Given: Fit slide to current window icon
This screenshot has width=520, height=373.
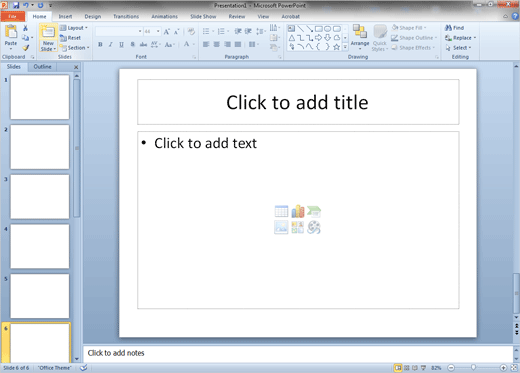Looking at the screenshot, I should [x=514, y=368].
